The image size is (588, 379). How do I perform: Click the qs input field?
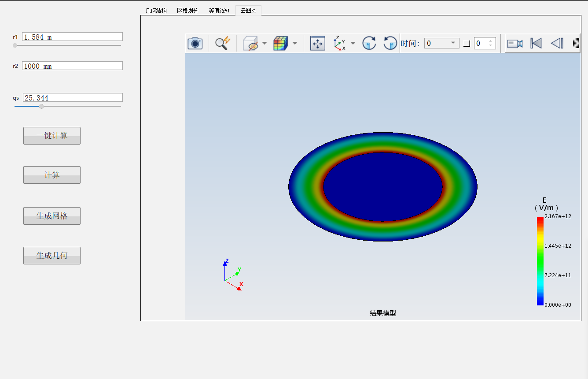(72, 98)
